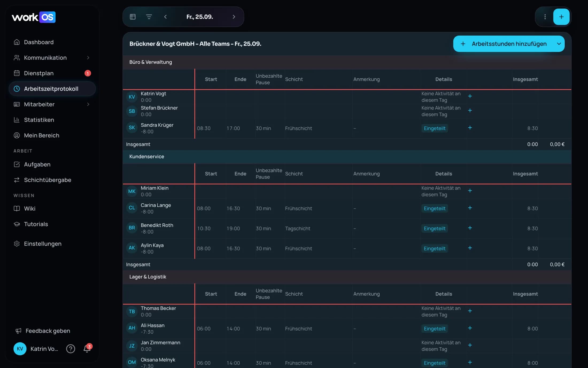Open the filter options icon

[149, 17]
